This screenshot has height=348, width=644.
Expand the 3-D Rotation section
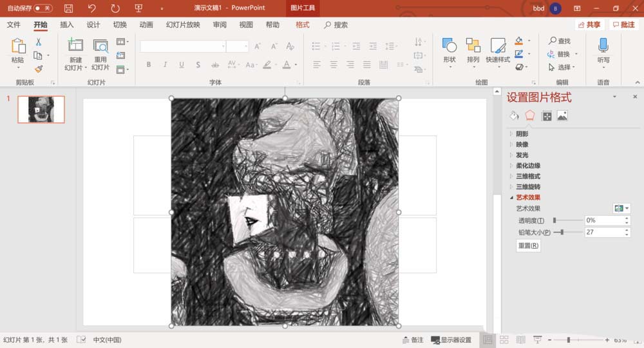click(x=528, y=187)
